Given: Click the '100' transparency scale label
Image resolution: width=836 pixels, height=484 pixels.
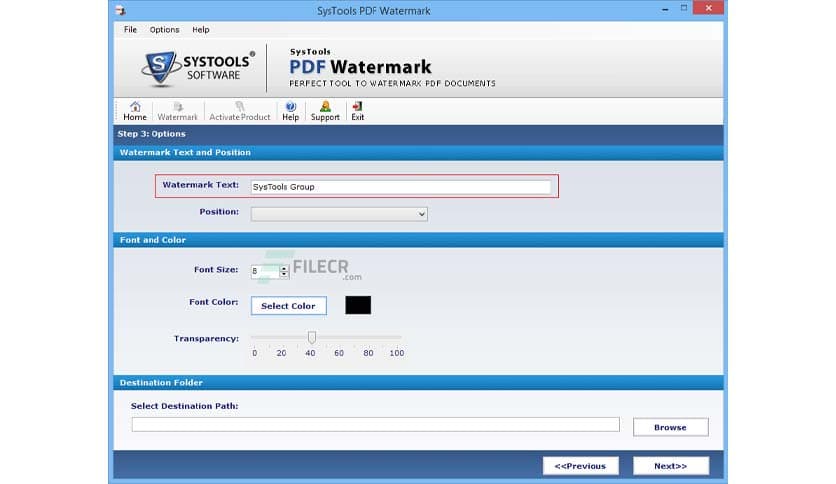Looking at the screenshot, I should pos(397,353).
